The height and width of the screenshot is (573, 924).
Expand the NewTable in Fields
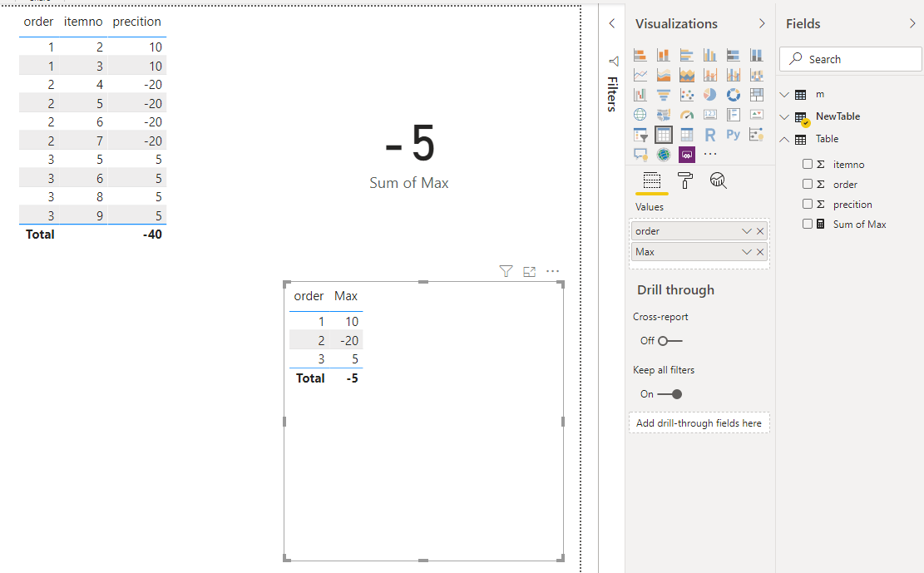click(x=784, y=116)
